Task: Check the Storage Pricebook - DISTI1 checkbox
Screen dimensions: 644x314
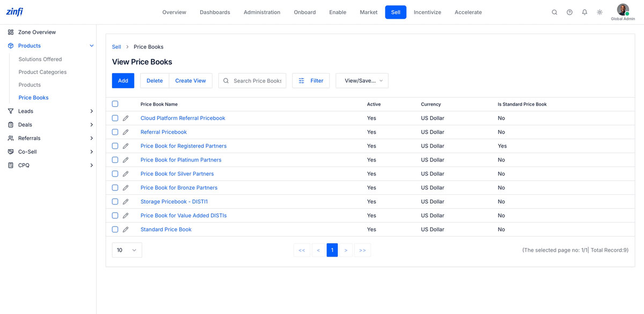Action: tap(115, 202)
